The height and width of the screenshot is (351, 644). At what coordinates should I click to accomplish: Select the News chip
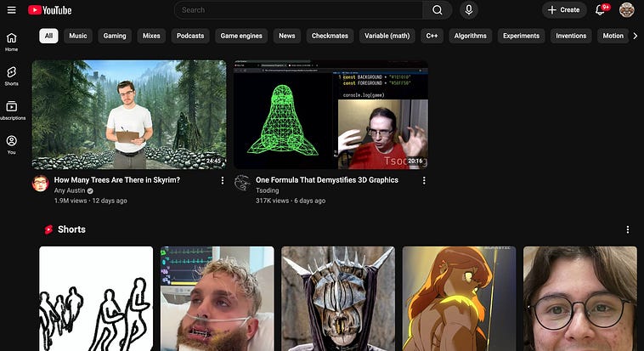pos(286,36)
